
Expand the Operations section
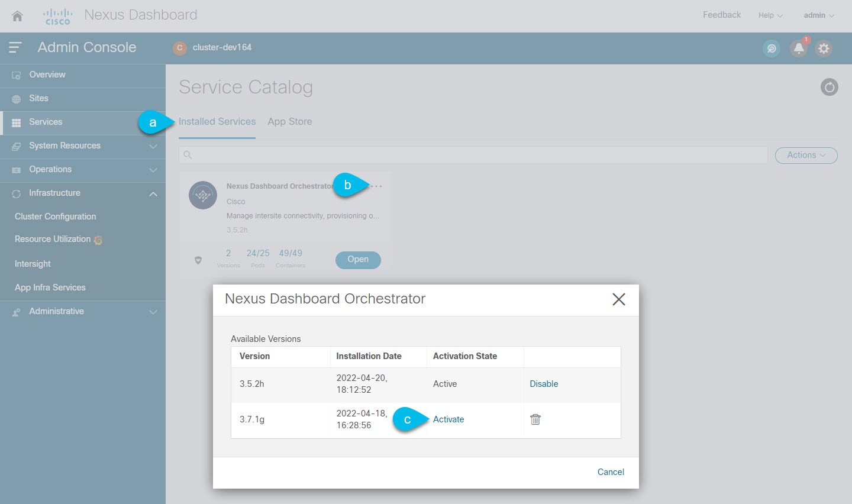(153, 170)
